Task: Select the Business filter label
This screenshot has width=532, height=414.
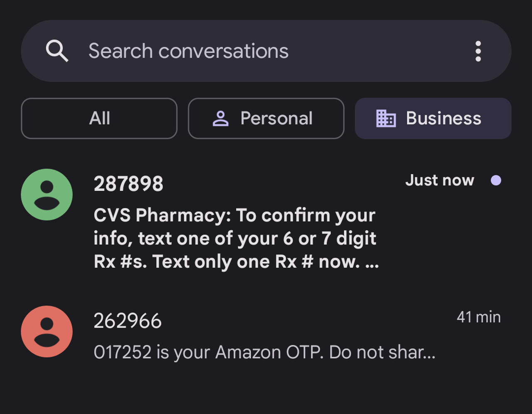Action: (x=443, y=118)
